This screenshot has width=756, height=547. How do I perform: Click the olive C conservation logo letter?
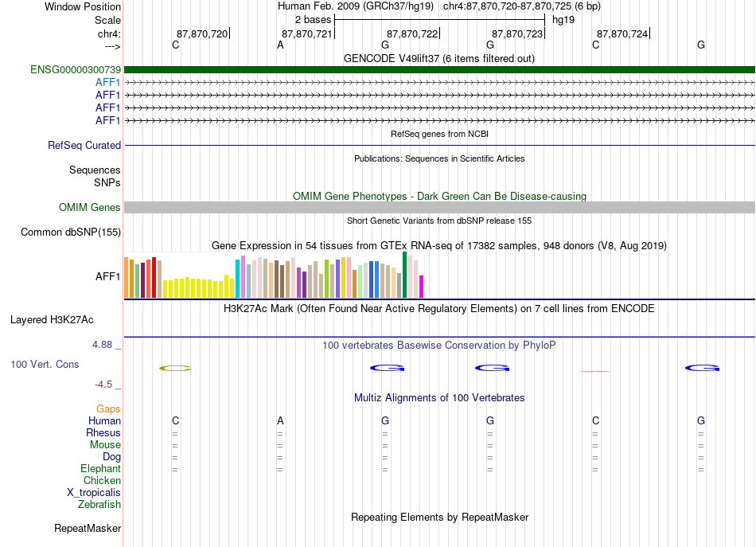176,369
